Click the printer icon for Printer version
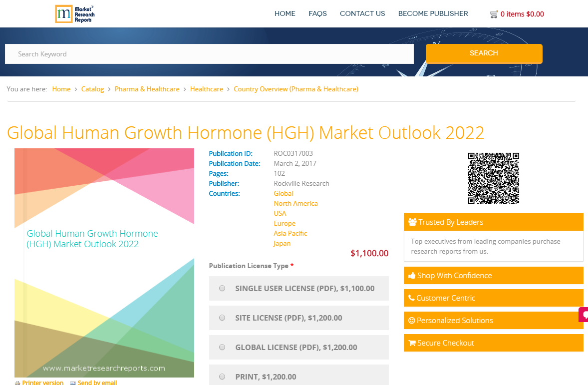Image resolution: width=588 pixels, height=385 pixels. [17, 383]
